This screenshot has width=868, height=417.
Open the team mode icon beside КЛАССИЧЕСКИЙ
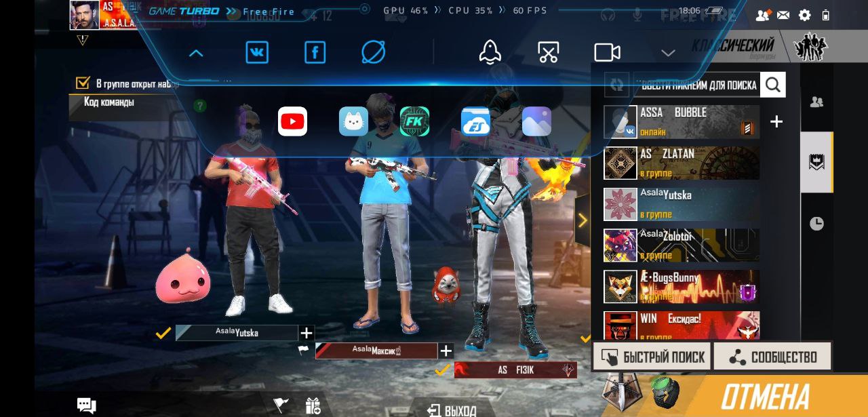pyautogui.click(x=811, y=46)
